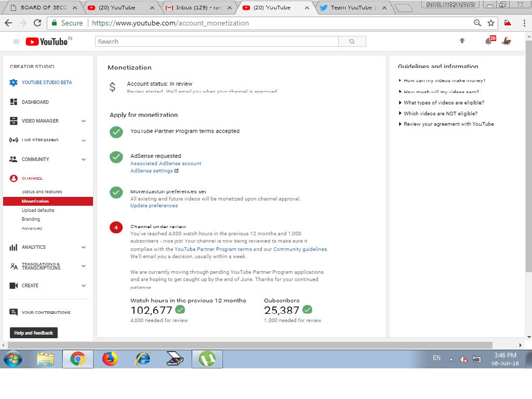This screenshot has width=532, height=399.
Task: Click the Translations & Transcriptions icon
Action: [14, 266]
